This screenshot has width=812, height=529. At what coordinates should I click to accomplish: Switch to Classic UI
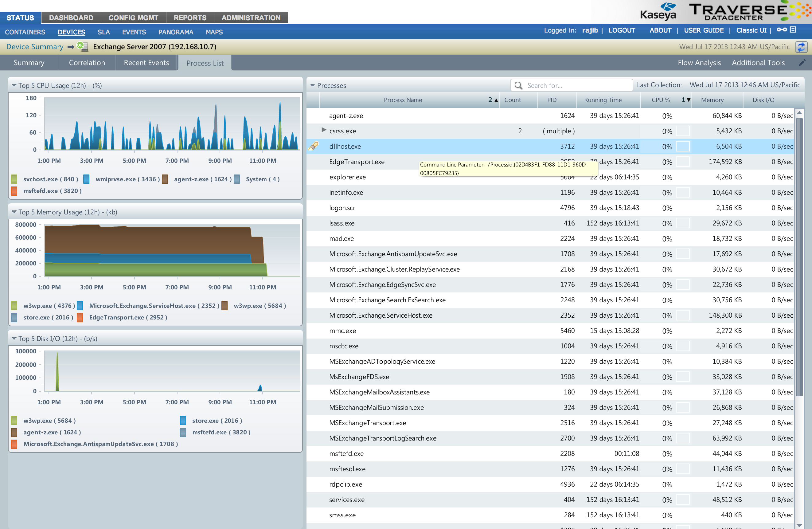751,30
